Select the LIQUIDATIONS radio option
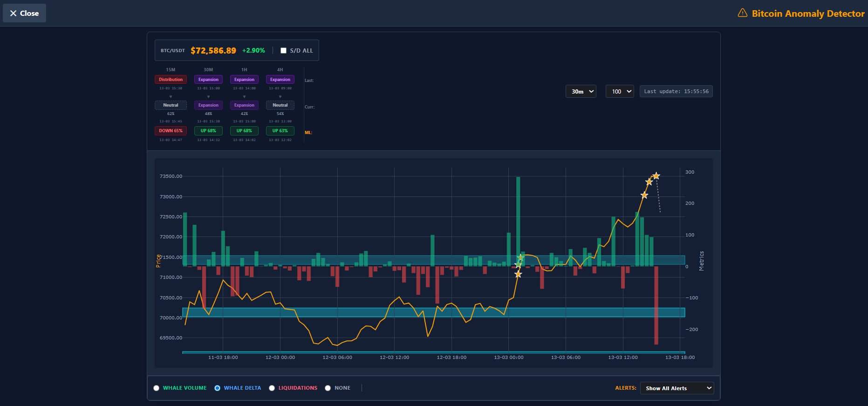Viewport: 868px width, 406px height. 272,388
